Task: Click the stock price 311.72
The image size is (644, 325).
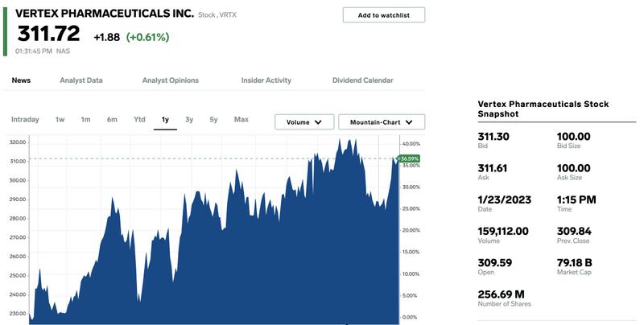Action: 48,34
